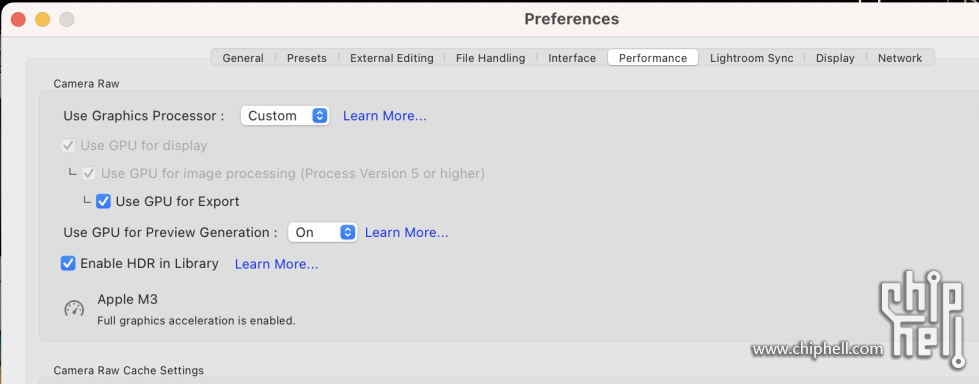The width and height of the screenshot is (979, 384).
Task: Click the chevron arrows on the On dropdown
Action: point(348,232)
